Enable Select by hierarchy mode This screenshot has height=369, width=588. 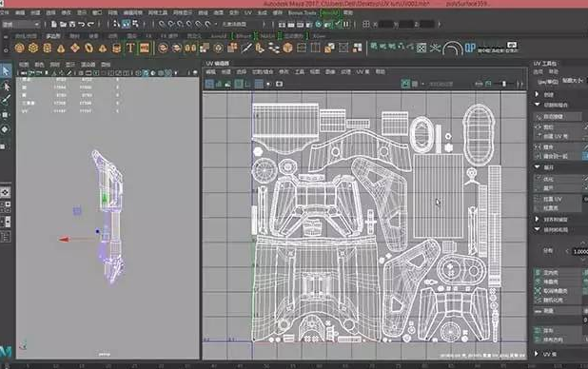click(116, 25)
